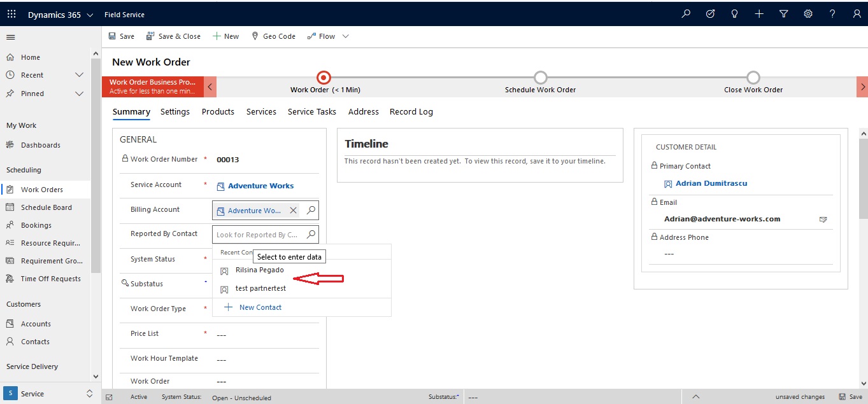Open the app launcher waffle icon

(x=11, y=14)
